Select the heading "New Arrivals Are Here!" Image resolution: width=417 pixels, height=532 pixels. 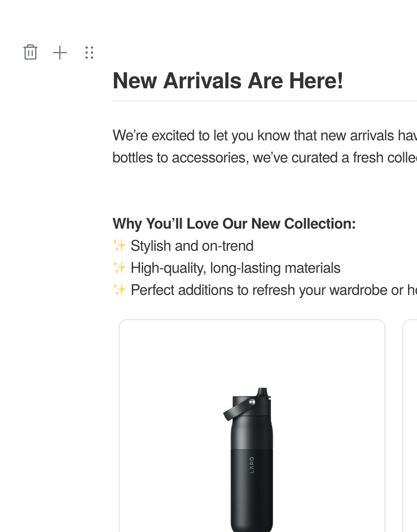pyautogui.click(x=227, y=80)
